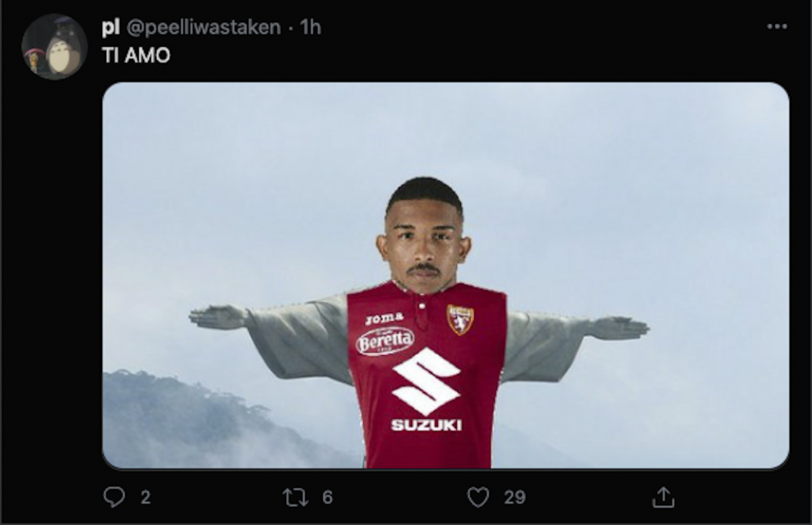This screenshot has height=525, width=812.
Task: Click the "1h" tweet timestamp
Action: click(x=310, y=27)
